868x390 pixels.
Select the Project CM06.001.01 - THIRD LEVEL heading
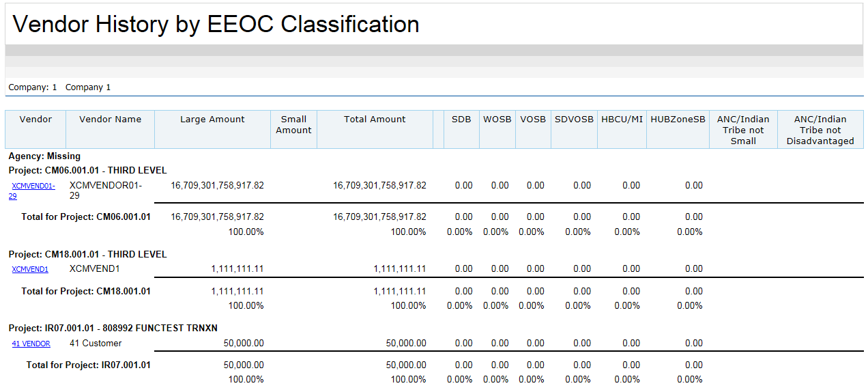coord(87,170)
